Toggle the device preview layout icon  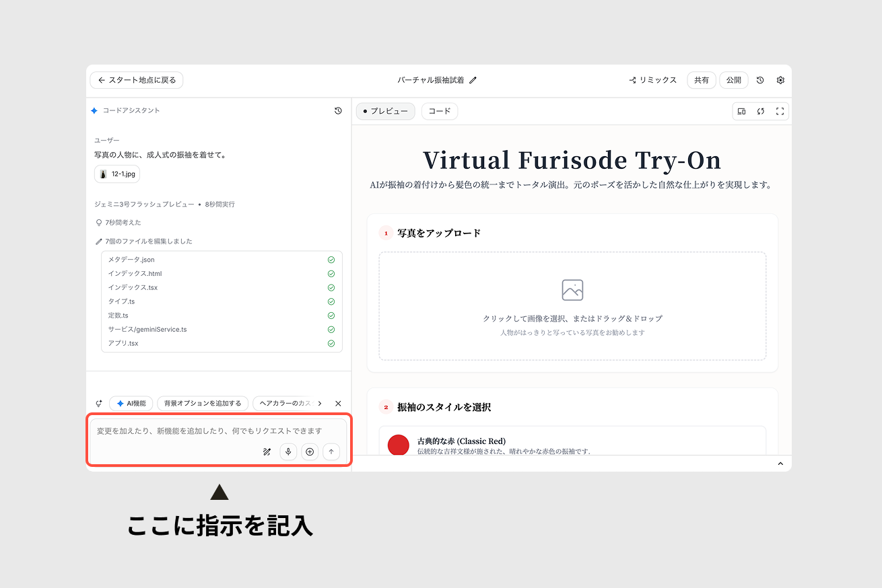[741, 111]
